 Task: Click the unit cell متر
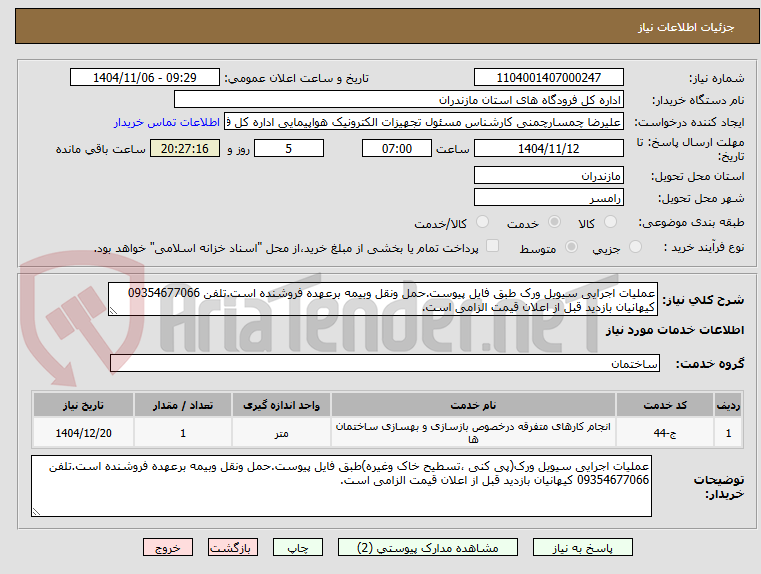click(281, 433)
